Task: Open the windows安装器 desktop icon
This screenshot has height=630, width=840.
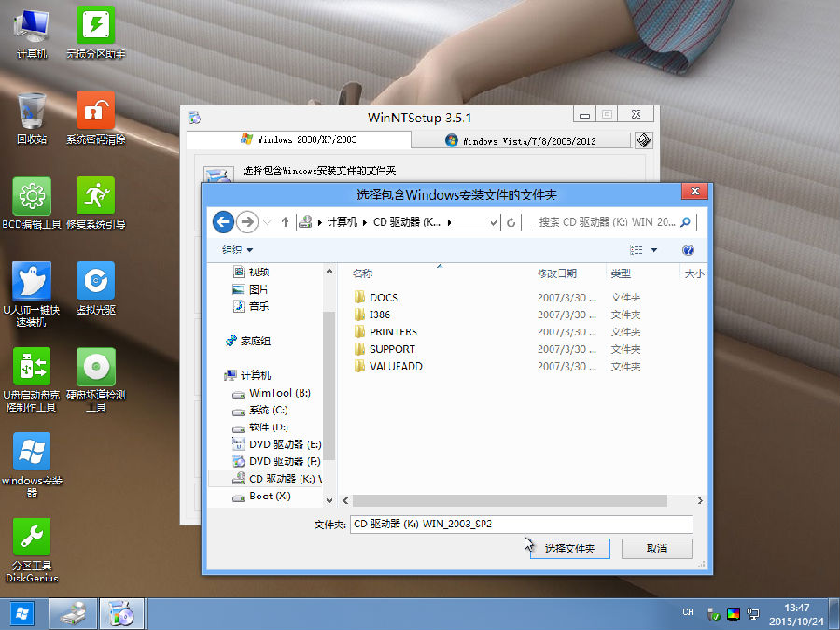Action: [32, 465]
